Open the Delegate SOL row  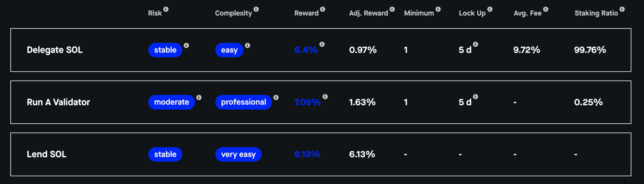[321, 50]
